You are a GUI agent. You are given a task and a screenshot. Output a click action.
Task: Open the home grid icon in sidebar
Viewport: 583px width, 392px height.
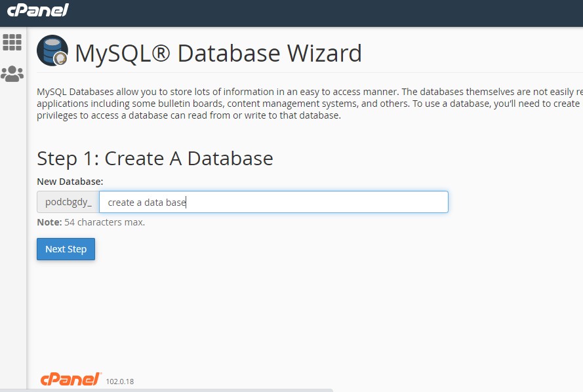tap(12, 42)
